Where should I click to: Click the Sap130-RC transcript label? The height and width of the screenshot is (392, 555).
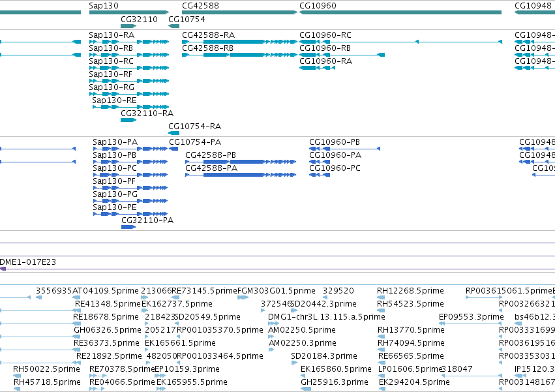(x=111, y=61)
